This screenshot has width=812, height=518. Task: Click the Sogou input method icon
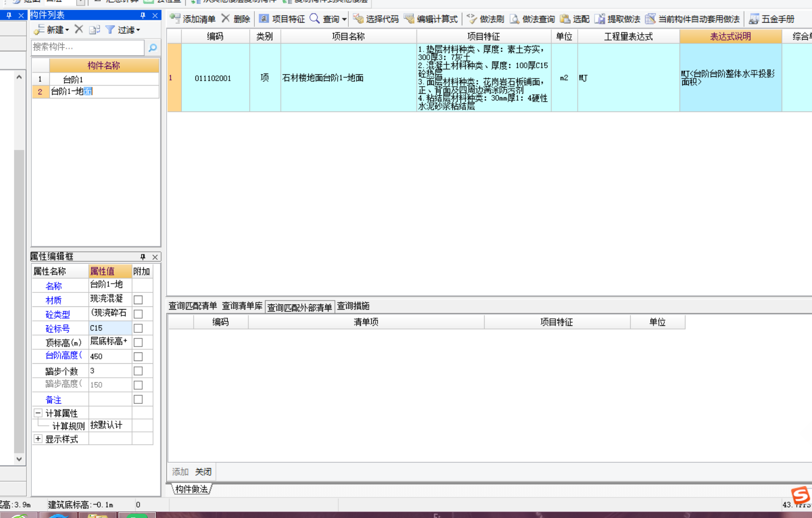(x=800, y=495)
